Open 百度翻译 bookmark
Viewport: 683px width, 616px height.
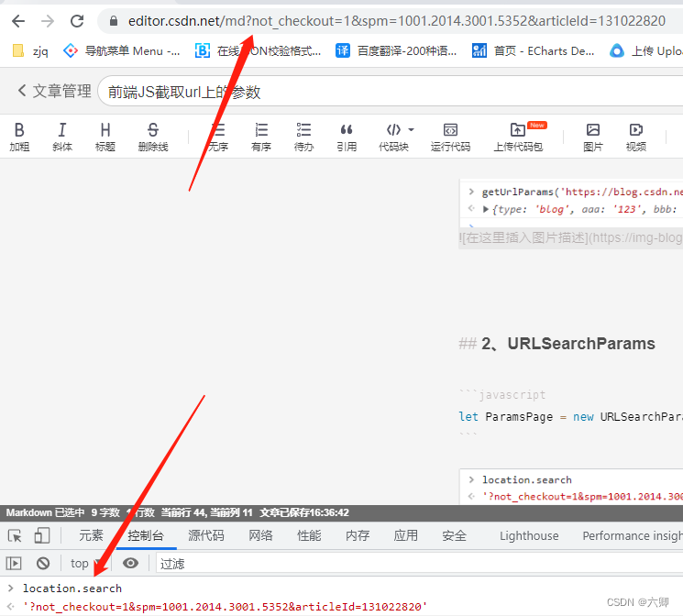(396, 51)
